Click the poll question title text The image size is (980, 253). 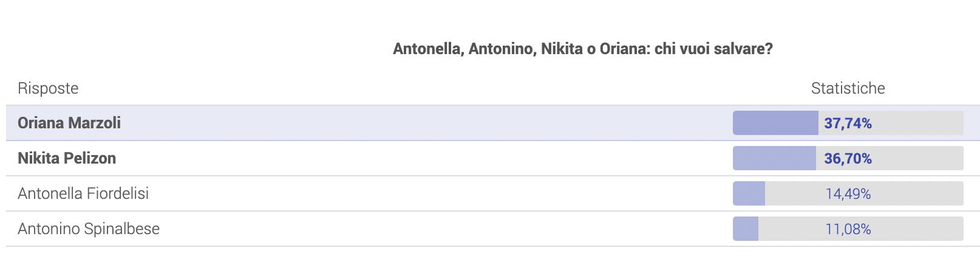pyautogui.click(x=583, y=49)
